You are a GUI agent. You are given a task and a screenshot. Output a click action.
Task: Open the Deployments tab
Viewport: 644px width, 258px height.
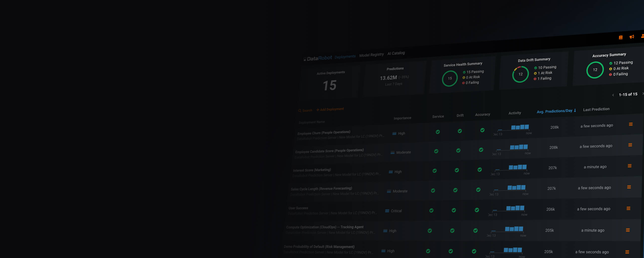coord(345,57)
